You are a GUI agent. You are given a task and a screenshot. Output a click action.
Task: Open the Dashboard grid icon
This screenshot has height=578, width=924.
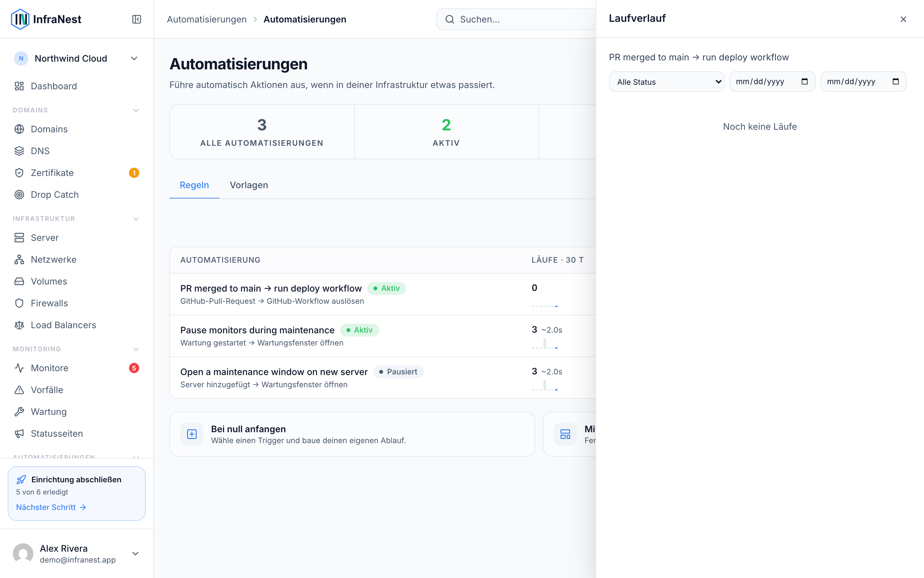click(x=19, y=86)
